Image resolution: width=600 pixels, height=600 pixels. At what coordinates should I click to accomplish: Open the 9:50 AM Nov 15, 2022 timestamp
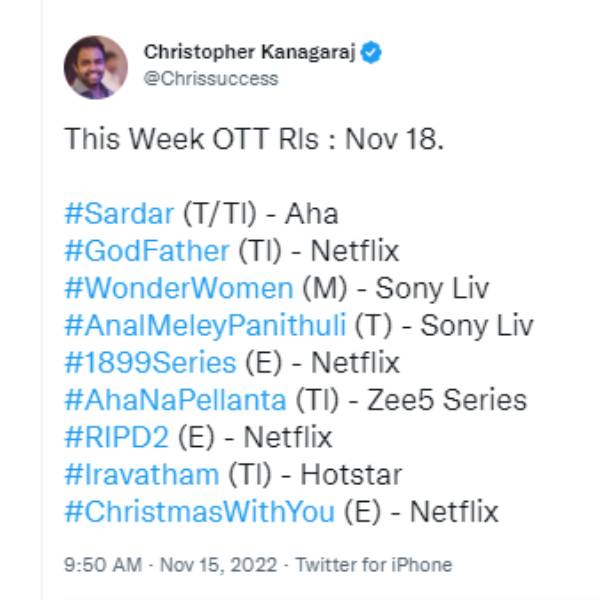tap(174, 565)
